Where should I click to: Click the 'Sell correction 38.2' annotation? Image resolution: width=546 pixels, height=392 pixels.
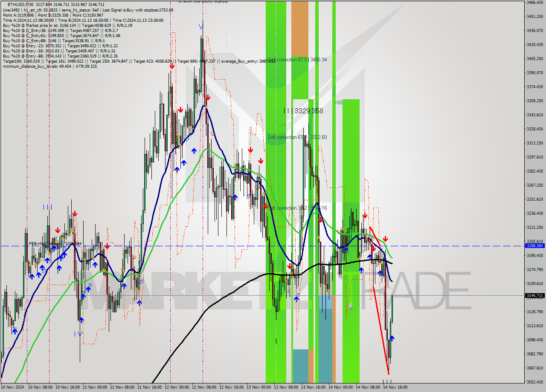(x=297, y=208)
